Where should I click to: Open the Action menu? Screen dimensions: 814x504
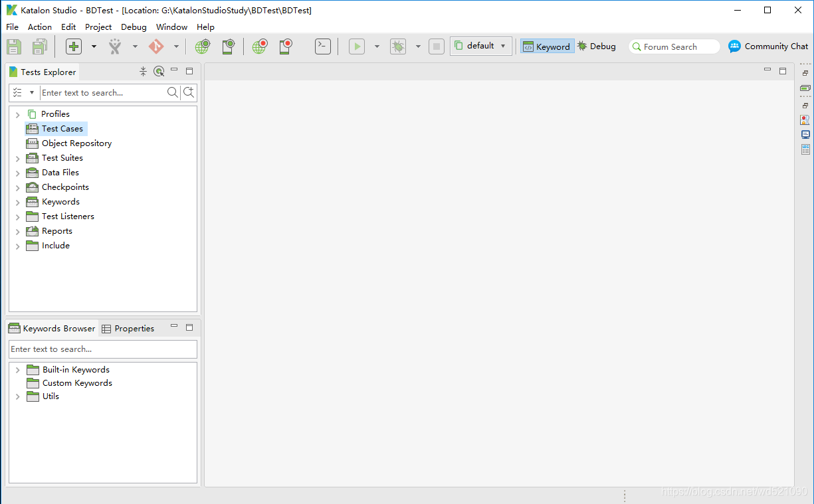[x=40, y=27]
